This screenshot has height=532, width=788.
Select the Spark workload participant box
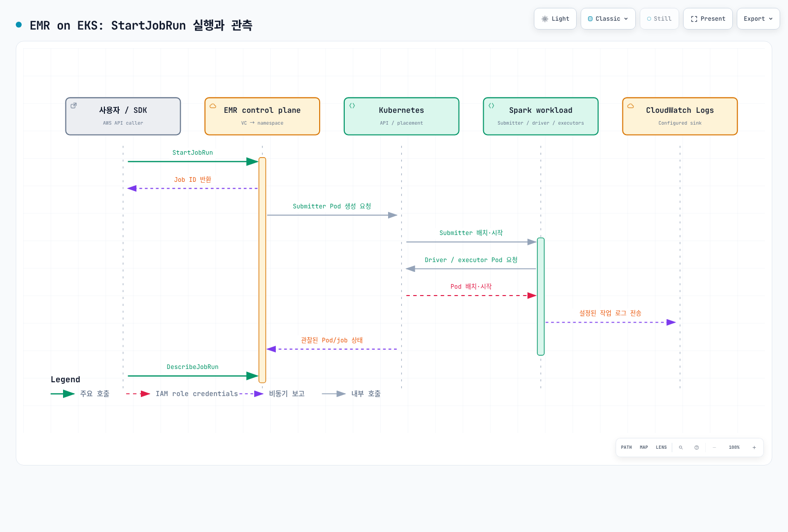pyautogui.click(x=541, y=116)
